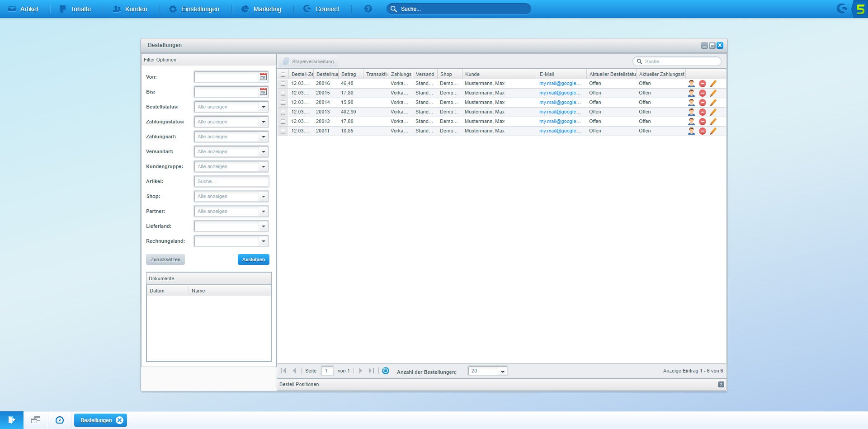This screenshot has width=868, height=429.
Task: Click the logout icon in bottom bar
Action: pos(12,420)
